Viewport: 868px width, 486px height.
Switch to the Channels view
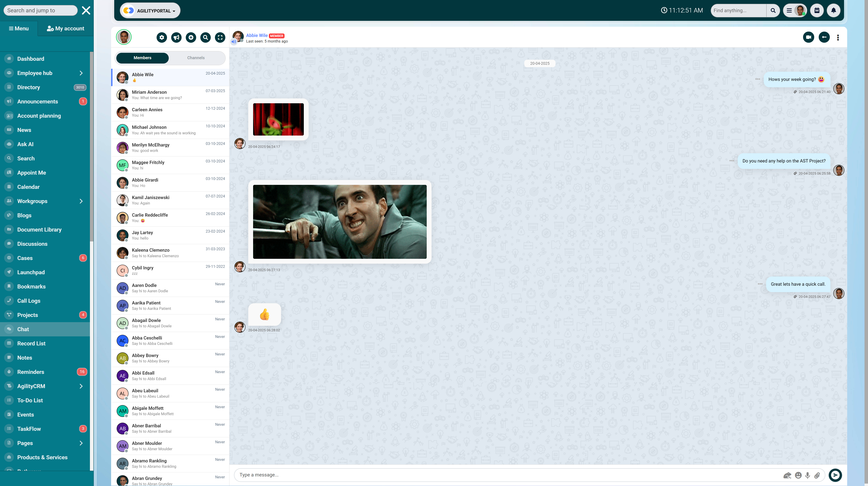pyautogui.click(x=196, y=58)
